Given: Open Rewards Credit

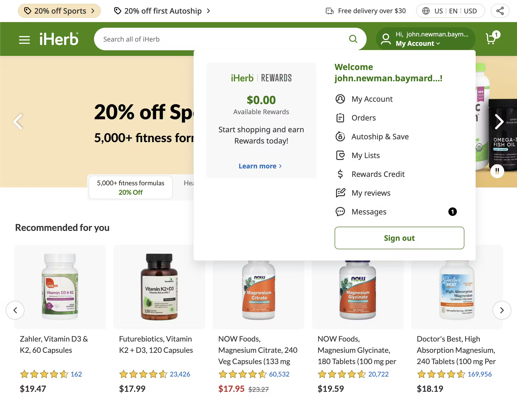Looking at the screenshot, I should pos(378,174).
